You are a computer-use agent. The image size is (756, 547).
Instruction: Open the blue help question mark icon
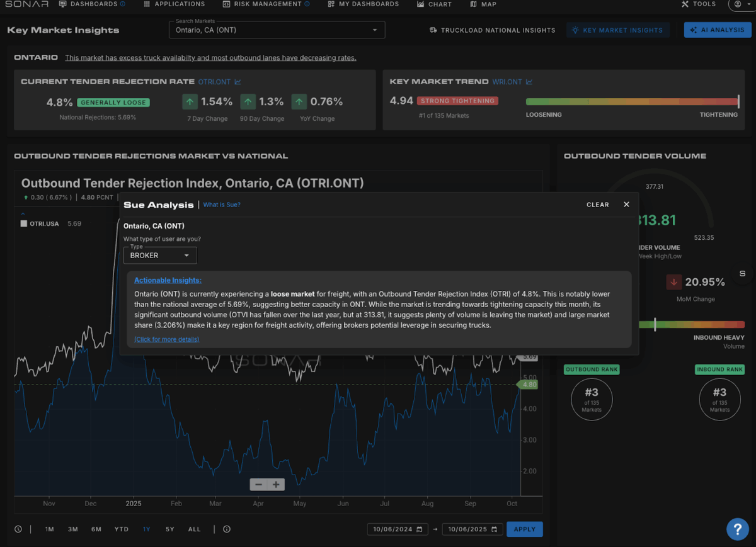click(737, 529)
